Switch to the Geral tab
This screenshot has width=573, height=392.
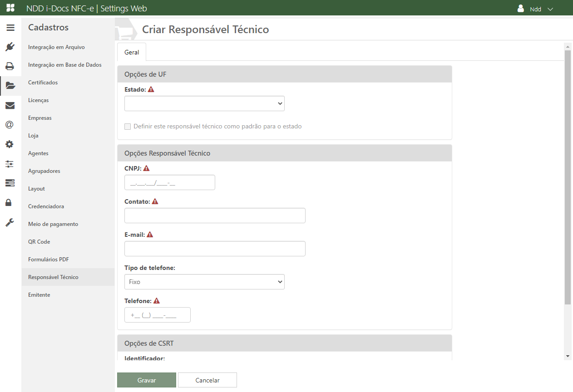[132, 52]
